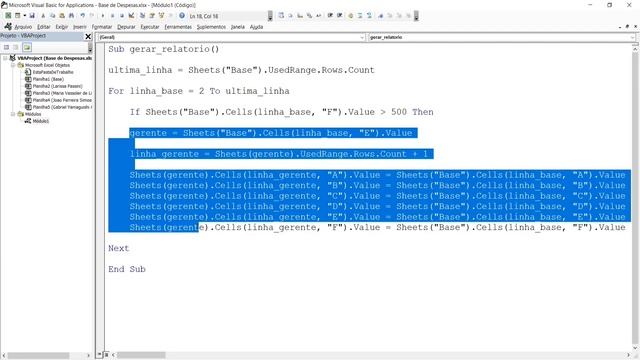Click the List Properties/Methods edit icon

pos(281,16)
